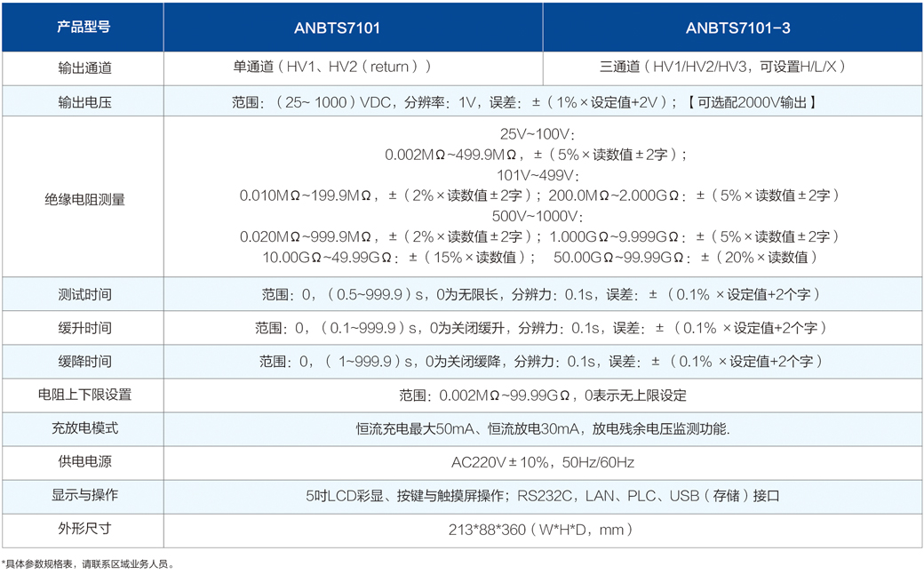This screenshot has width=924, height=575.
Task: Click the 单通道 (HV1、HV2) cell
Action: (332, 67)
